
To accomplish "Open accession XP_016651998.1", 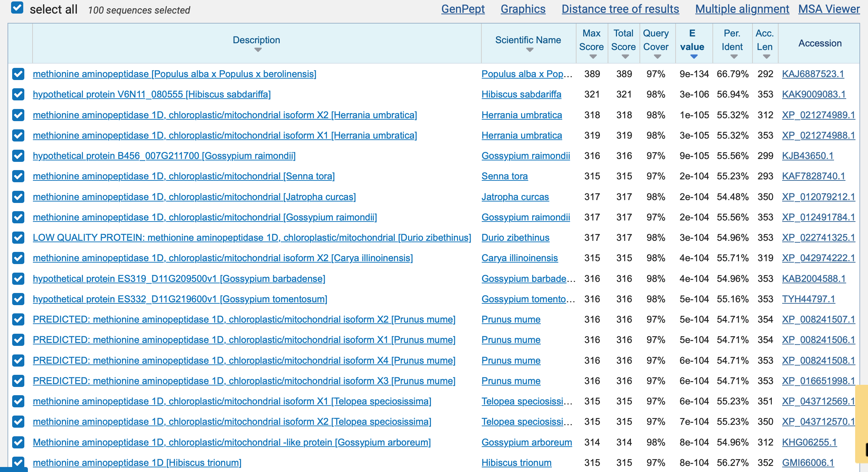I will 818,381.
